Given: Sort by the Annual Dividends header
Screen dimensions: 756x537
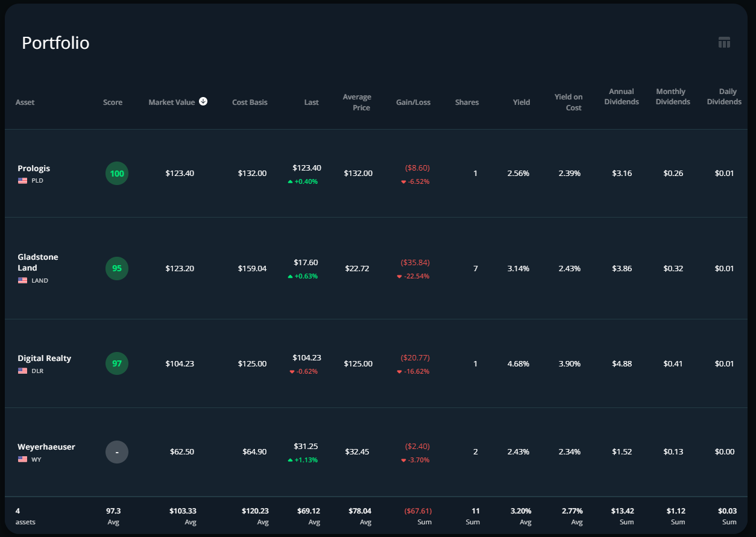Looking at the screenshot, I should coord(621,97).
